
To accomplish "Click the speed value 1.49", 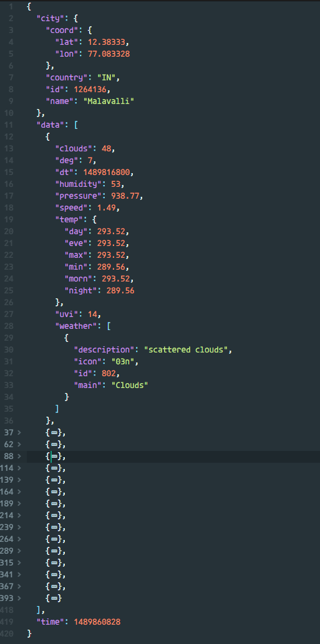I will (106, 208).
